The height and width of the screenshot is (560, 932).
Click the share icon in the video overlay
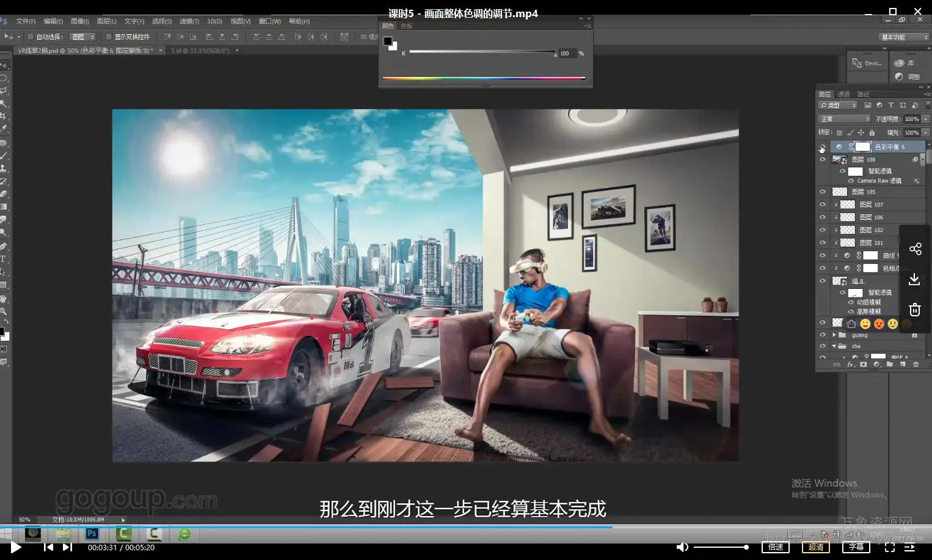click(915, 249)
